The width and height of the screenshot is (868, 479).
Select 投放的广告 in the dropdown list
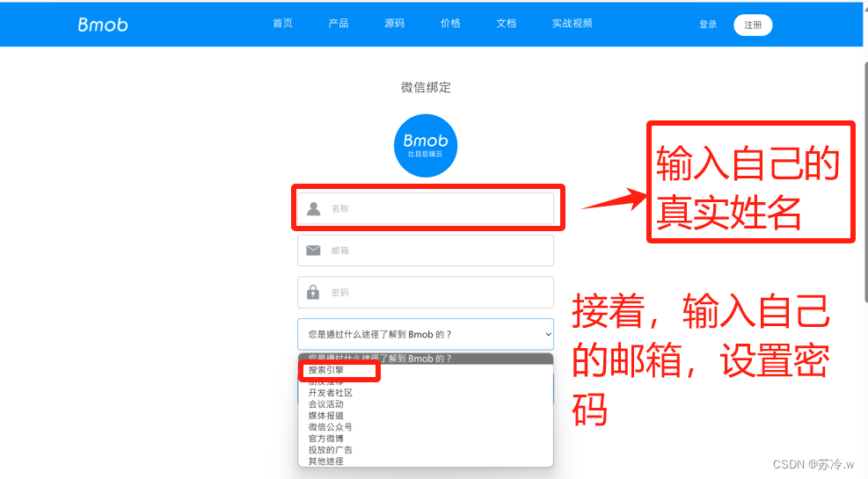[426, 450]
